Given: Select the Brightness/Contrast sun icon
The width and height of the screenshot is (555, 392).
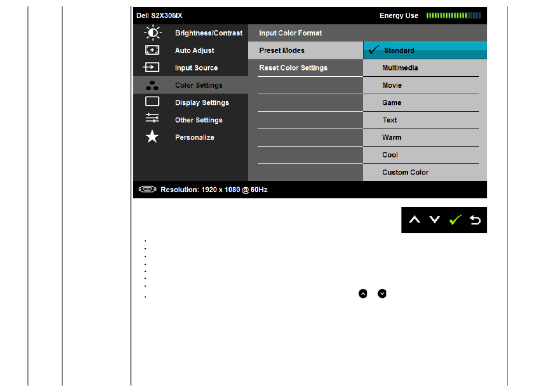Looking at the screenshot, I should [x=152, y=33].
